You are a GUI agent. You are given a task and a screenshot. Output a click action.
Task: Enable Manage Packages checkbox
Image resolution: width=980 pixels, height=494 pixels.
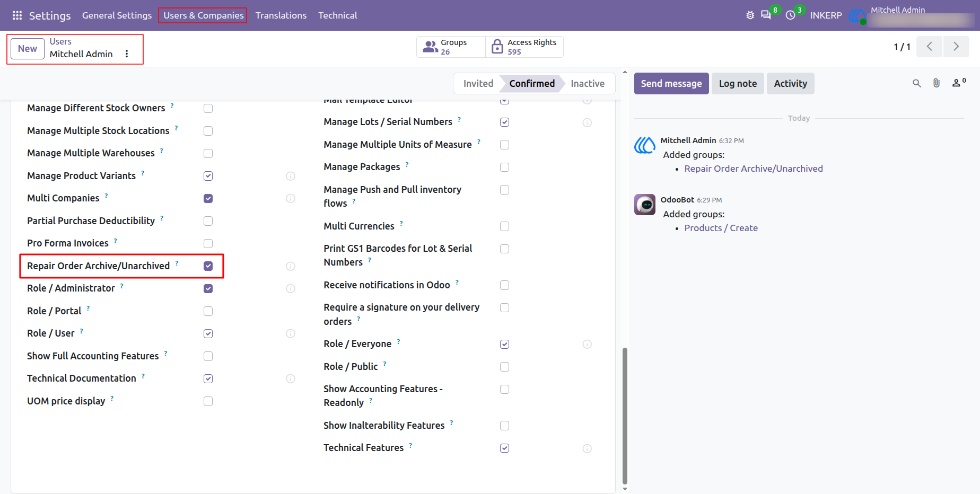(x=504, y=167)
